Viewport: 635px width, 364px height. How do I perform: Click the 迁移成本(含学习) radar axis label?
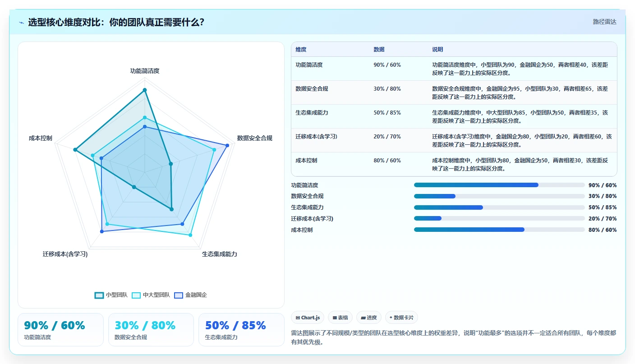point(65,254)
